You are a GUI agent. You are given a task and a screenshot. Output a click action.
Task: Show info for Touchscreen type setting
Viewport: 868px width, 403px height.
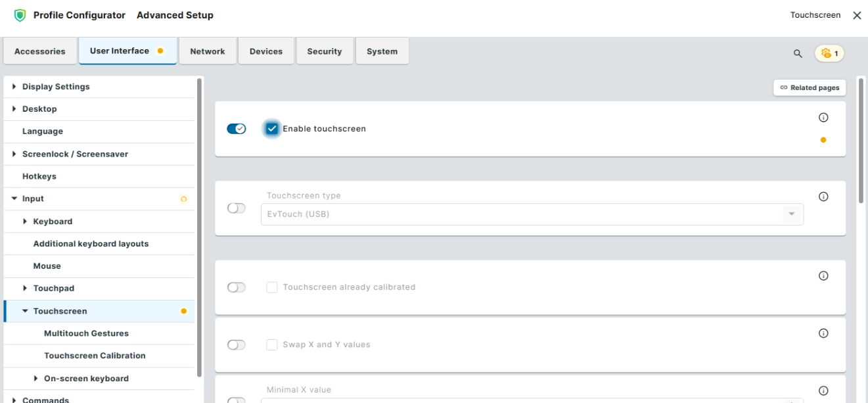coord(823,197)
